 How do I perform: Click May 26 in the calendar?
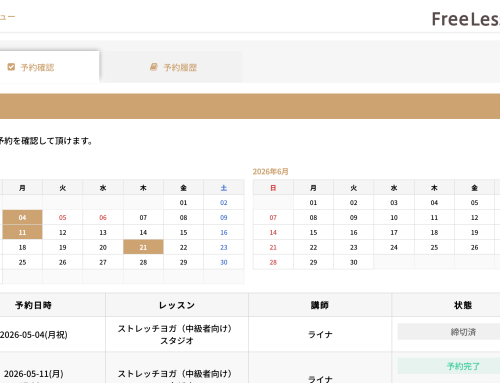tap(63, 262)
